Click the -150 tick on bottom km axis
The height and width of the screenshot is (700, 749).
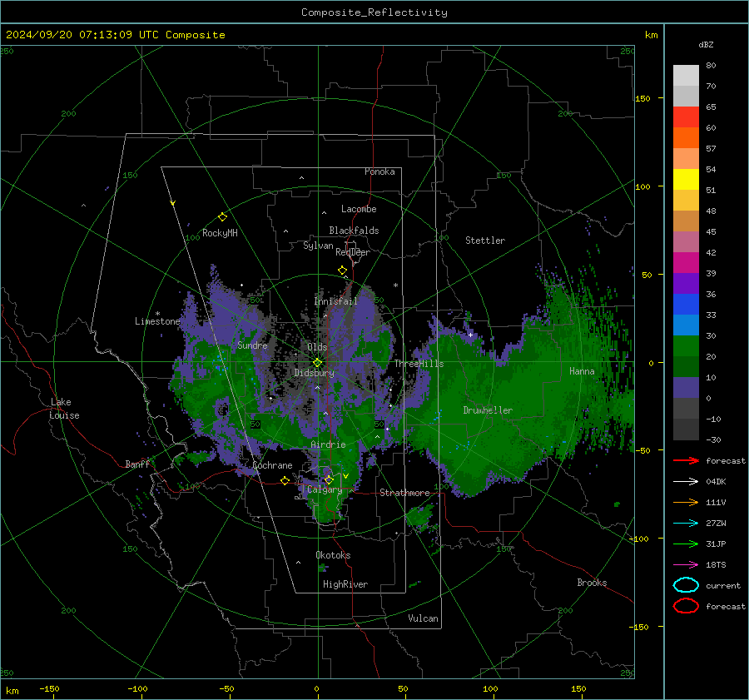(49, 688)
